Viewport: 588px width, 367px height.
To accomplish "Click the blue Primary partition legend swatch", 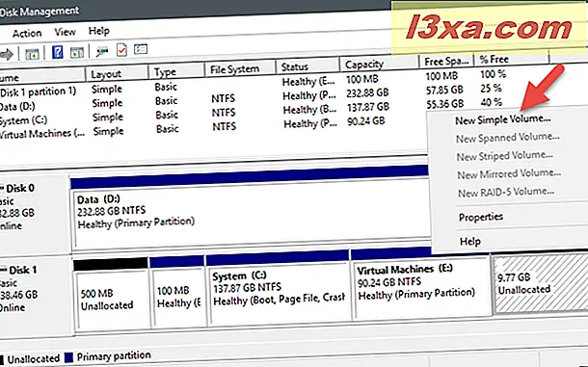I will [x=68, y=356].
